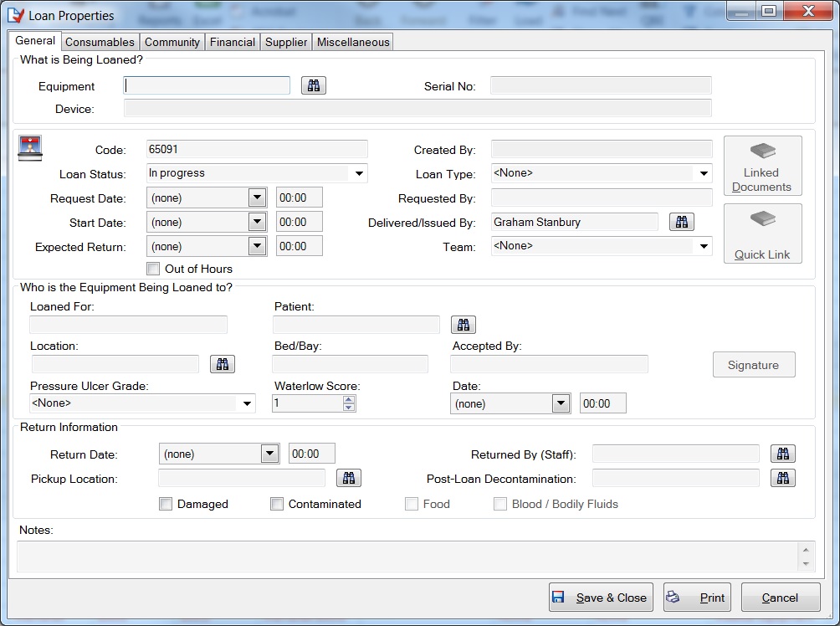This screenshot has height=626, width=840.
Task: Click the Save & Close button
Action: click(x=601, y=598)
